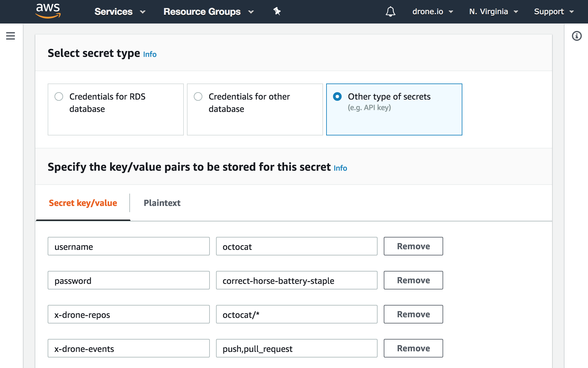The height and width of the screenshot is (368, 588).
Task: Focus the password key field
Action: [129, 280]
